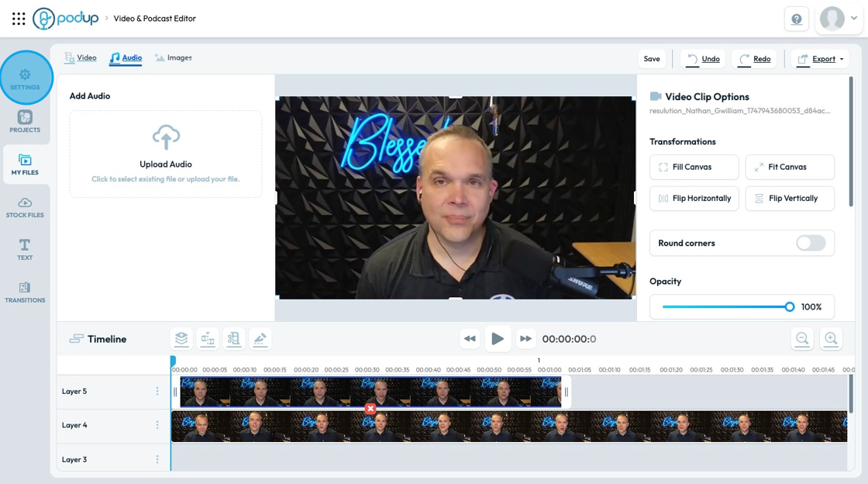Open Settings in the sidebar
This screenshot has height=484, width=868.
point(26,78)
